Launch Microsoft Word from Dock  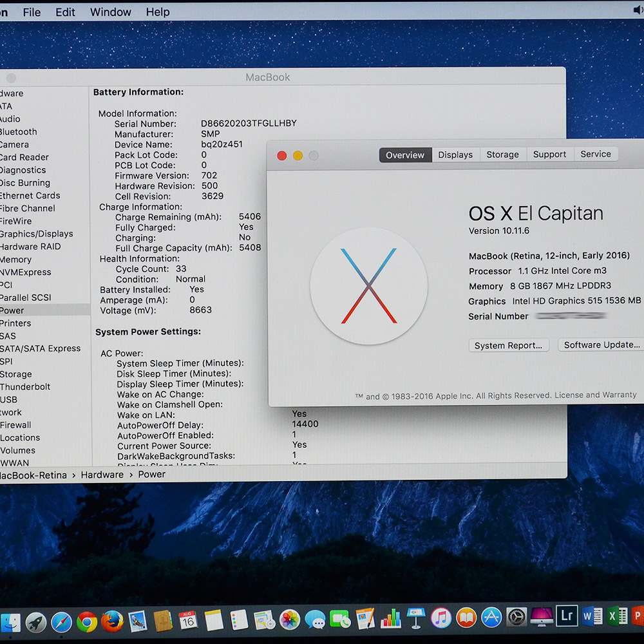(x=592, y=616)
